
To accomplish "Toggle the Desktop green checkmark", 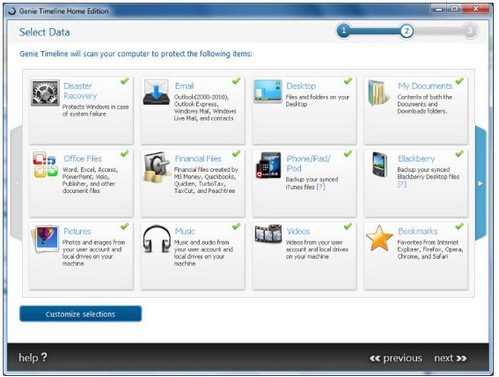I will tap(348, 81).
